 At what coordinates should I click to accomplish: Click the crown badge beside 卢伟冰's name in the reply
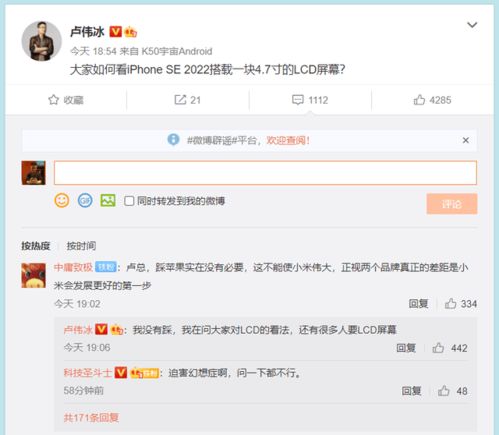116,330
